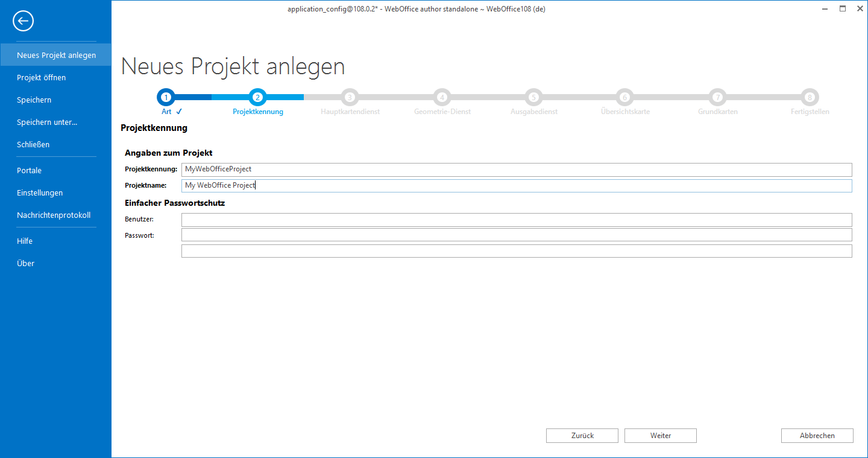This screenshot has height=458, width=868.
Task: Focus the Projektkennung text field
Action: tap(516, 170)
